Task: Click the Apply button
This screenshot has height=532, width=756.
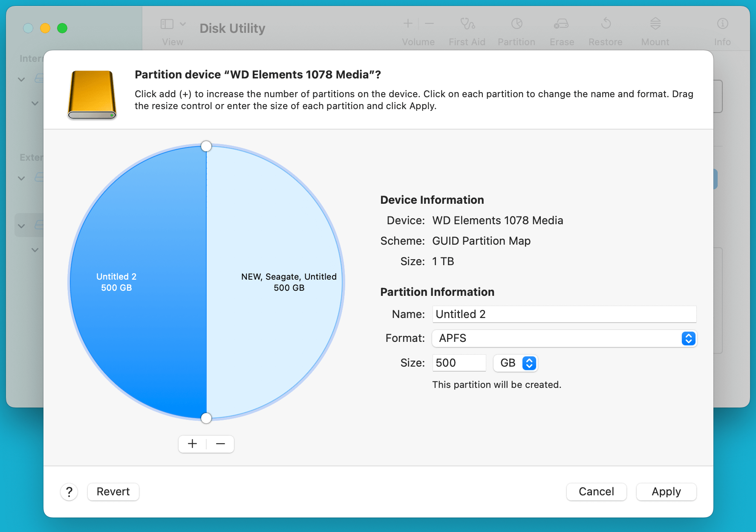Action: coord(666,492)
